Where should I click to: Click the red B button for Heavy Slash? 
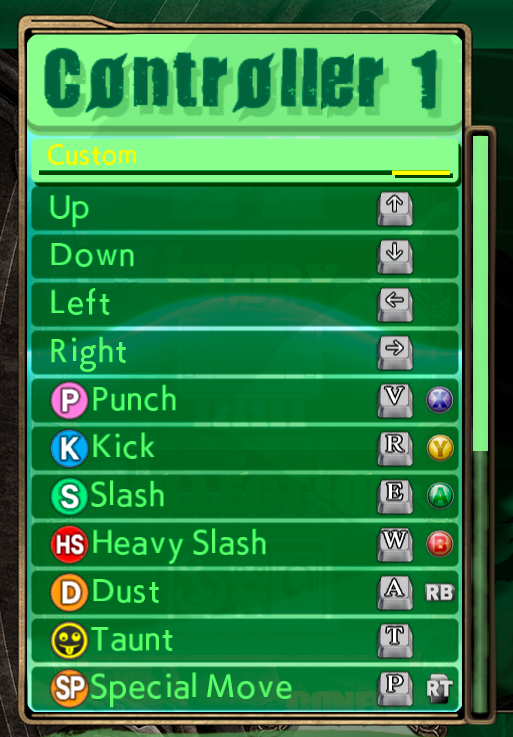click(x=440, y=544)
